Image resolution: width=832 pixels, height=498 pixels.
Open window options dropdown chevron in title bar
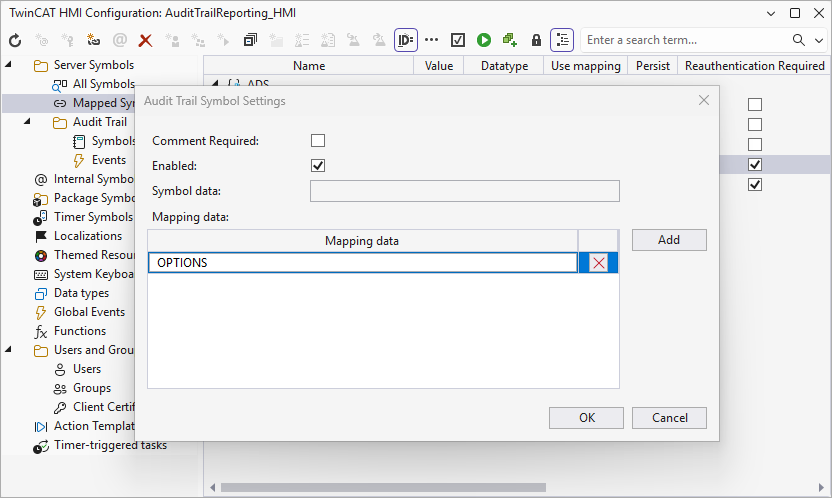pyautogui.click(x=771, y=13)
